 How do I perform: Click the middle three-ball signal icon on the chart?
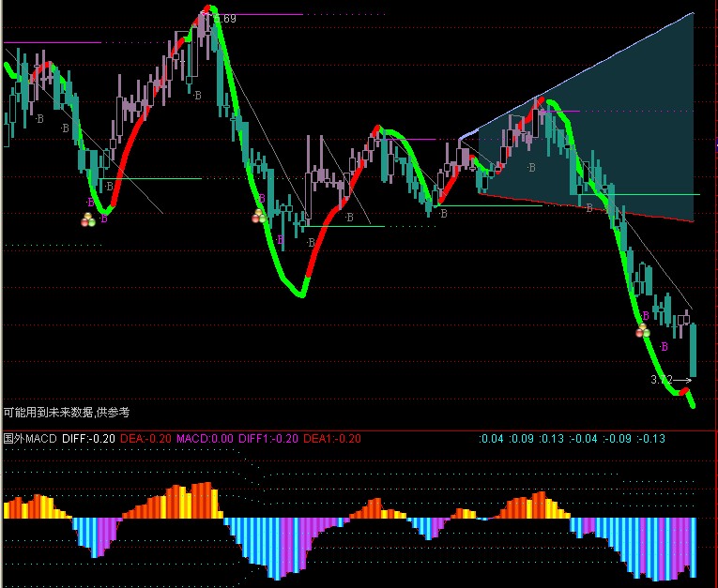tap(259, 216)
